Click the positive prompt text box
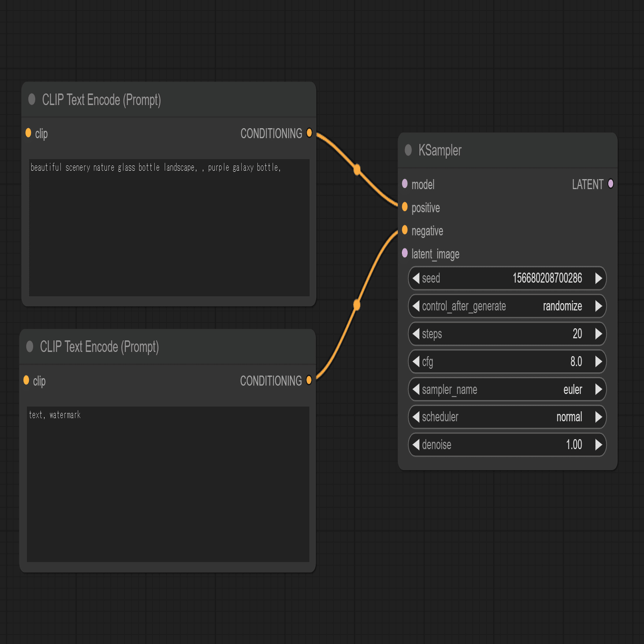644x644 pixels. click(x=169, y=228)
